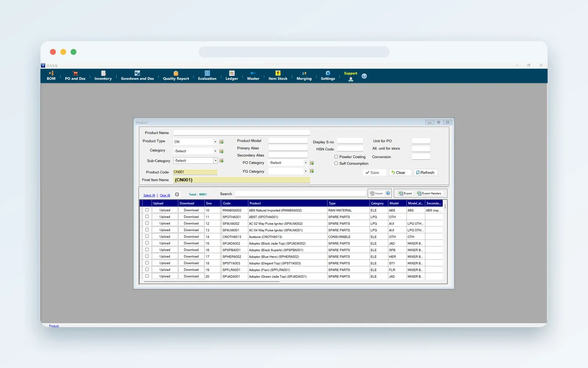This screenshot has height=368, width=588.
Task: Click help icon next to Import button
Action: (388, 193)
